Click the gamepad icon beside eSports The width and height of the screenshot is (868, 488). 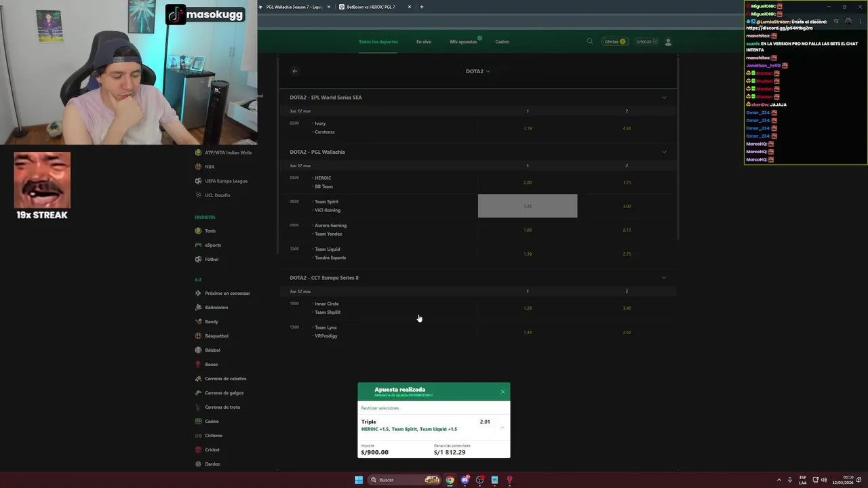[x=198, y=245]
